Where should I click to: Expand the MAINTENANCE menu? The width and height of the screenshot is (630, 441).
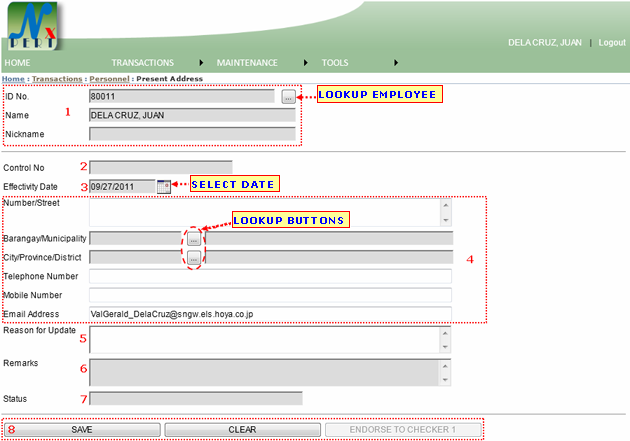(x=247, y=63)
